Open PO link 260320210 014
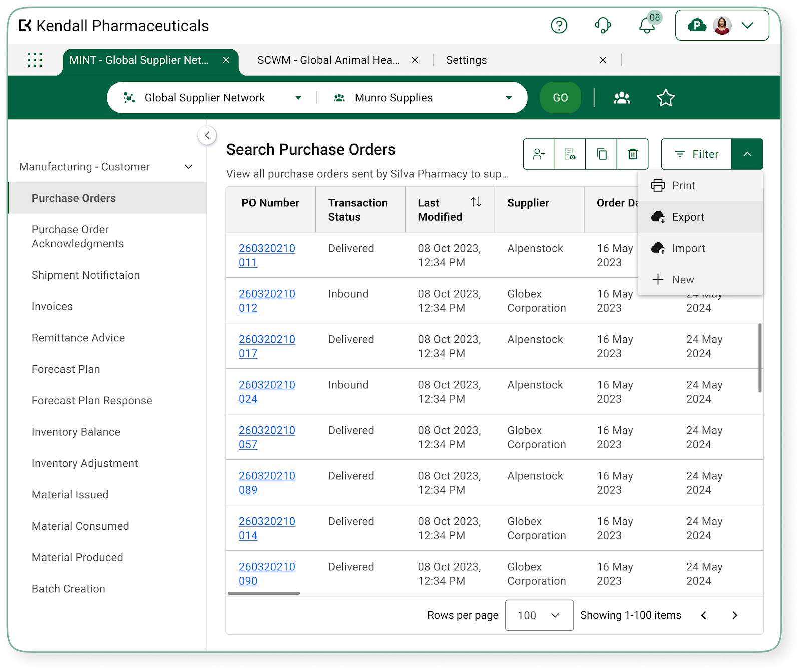Screen dimensions: 801x672 pyautogui.click(x=267, y=528)
